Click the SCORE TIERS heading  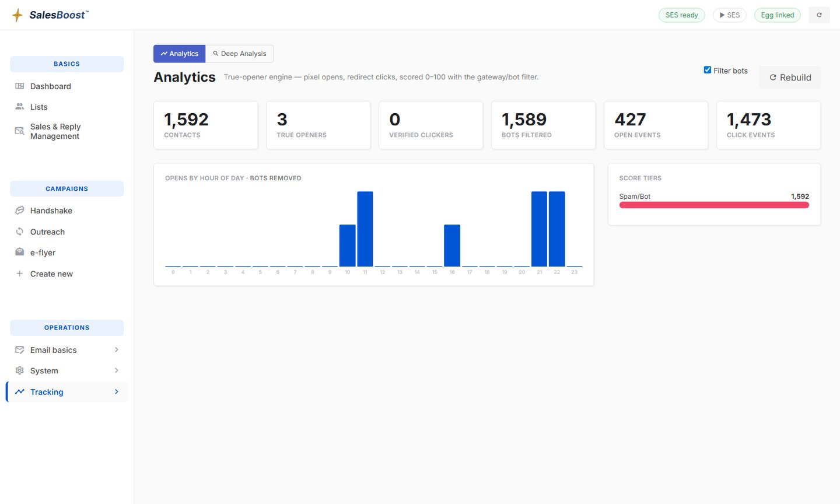click(640, 178)
